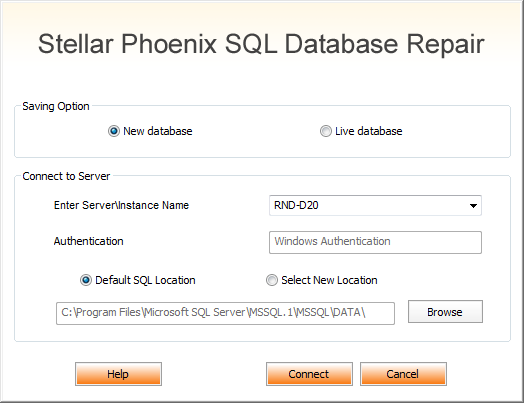Click the "Live database" label text
Viewport: 524px width, 403px height.
click(x=369, y=131)
